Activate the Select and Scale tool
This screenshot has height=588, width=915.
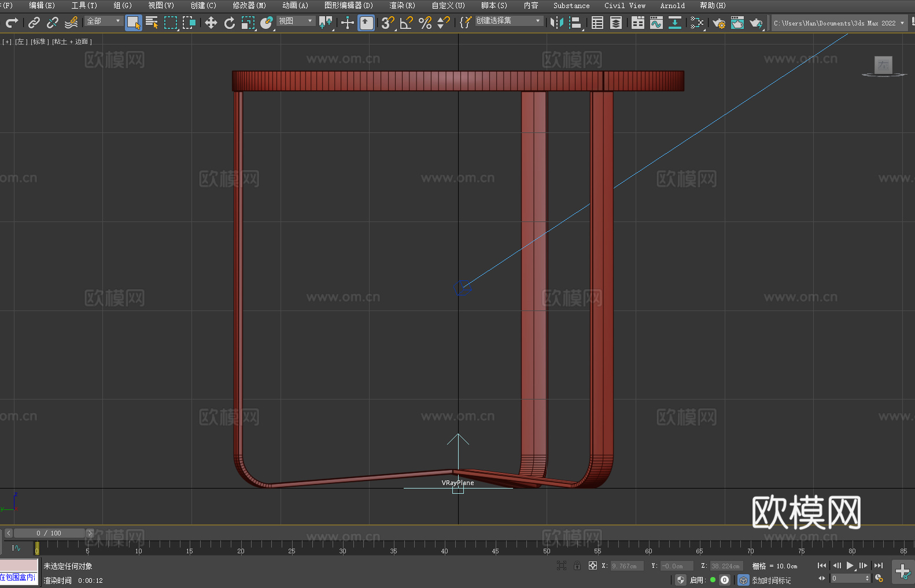[x=248, y=23]
